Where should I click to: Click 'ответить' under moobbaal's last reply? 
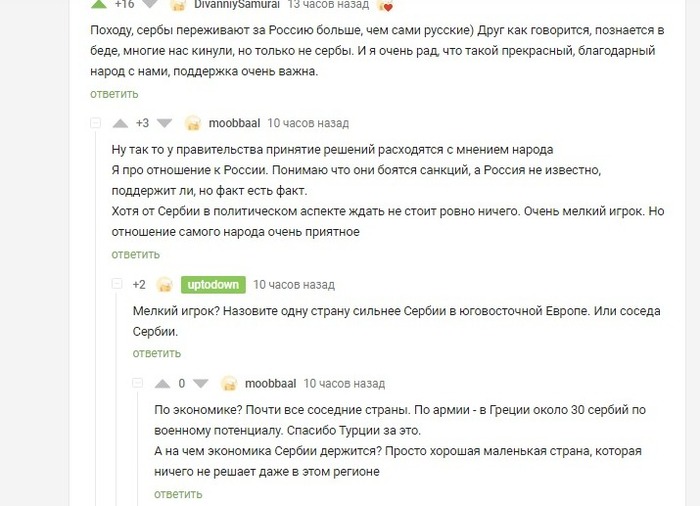[177, 494]
